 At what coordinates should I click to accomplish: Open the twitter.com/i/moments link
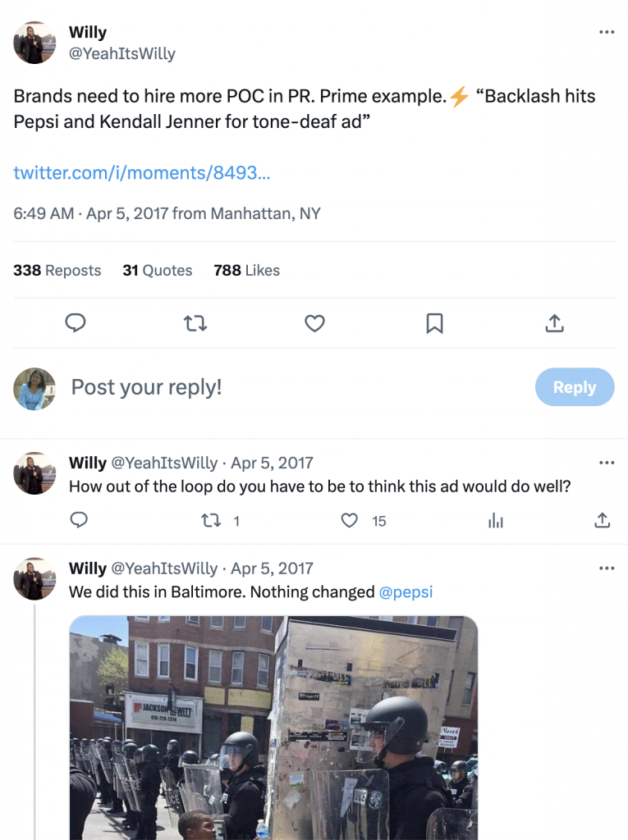[x=142, y=173]
